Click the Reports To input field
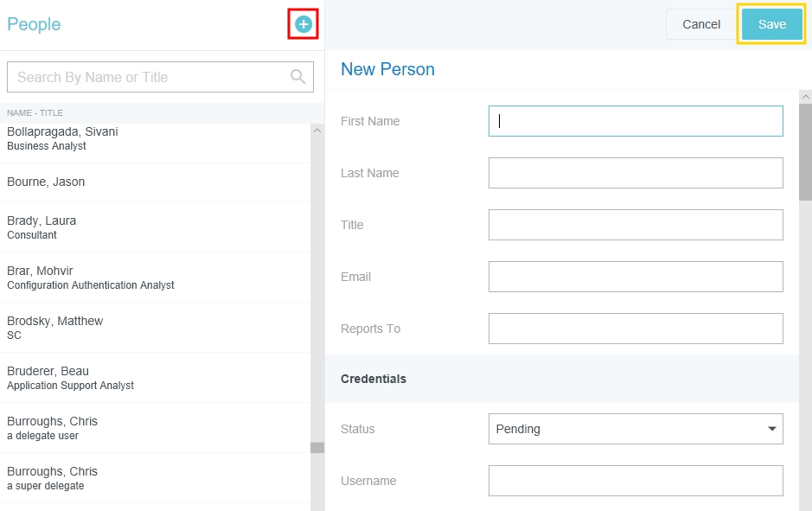 coord(636,329)
